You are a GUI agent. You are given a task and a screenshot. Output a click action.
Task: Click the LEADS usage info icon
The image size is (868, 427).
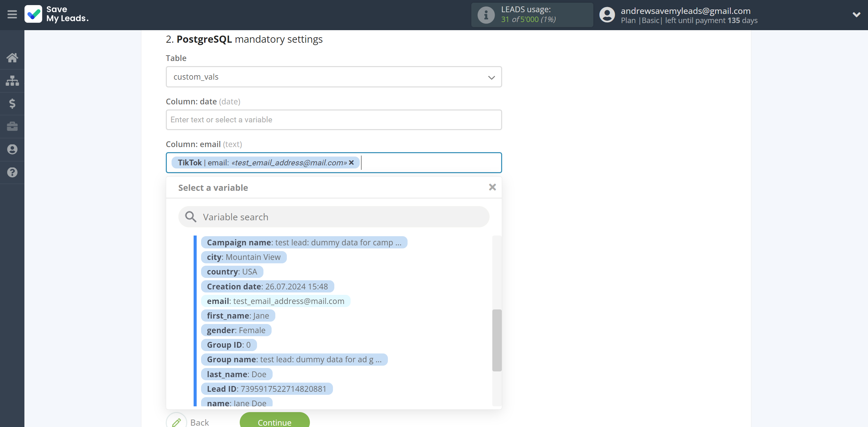(486, 15)
